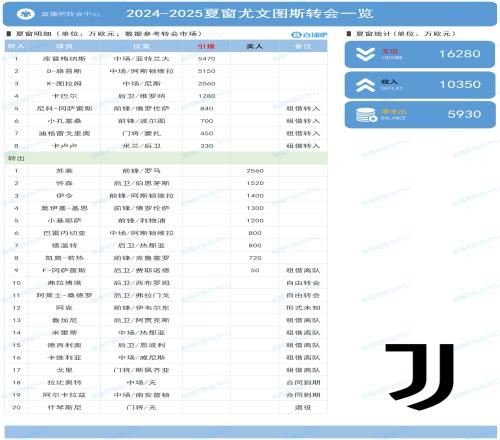Click the 1520 sale value
The image size is (500, 440).
click(255, 183)
